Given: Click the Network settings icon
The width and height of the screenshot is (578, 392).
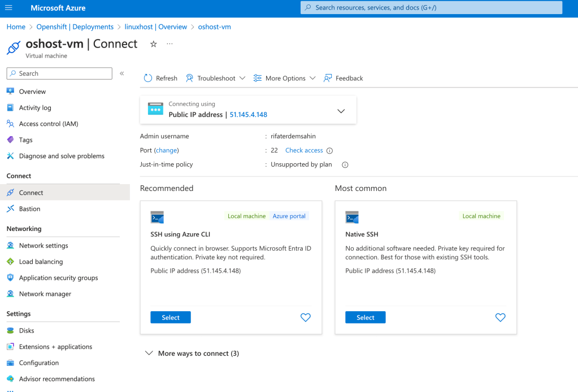Looking at the screenshot, I should coord(10,245).
